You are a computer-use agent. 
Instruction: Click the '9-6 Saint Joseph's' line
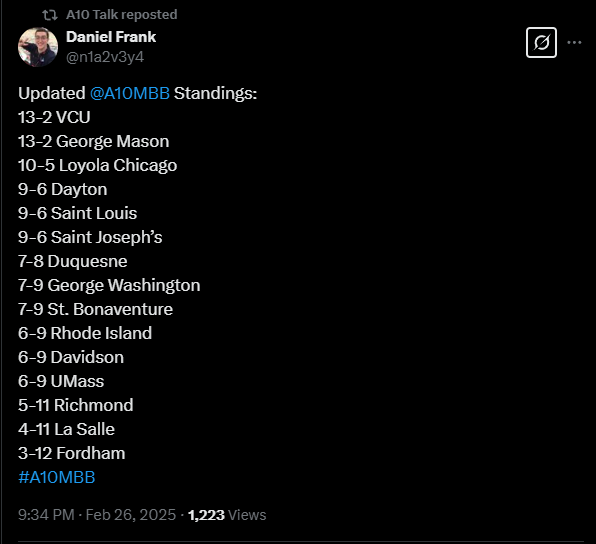click(90, 237)
